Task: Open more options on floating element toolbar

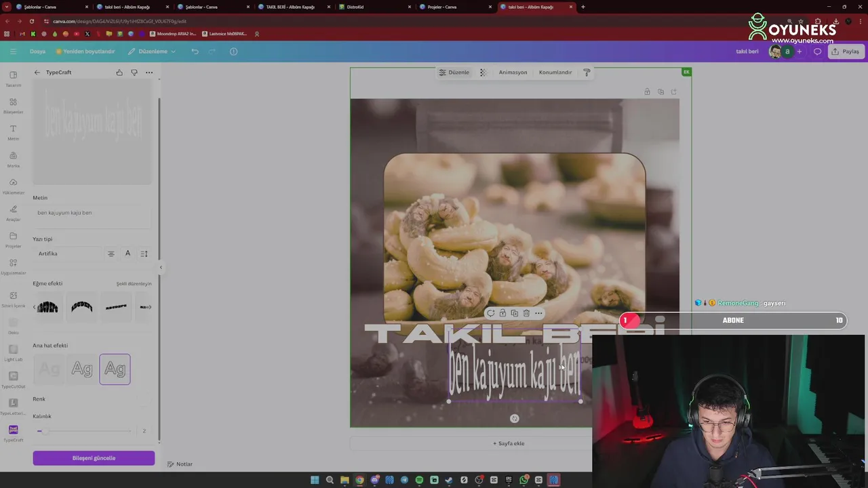Action: pos(538,313)
